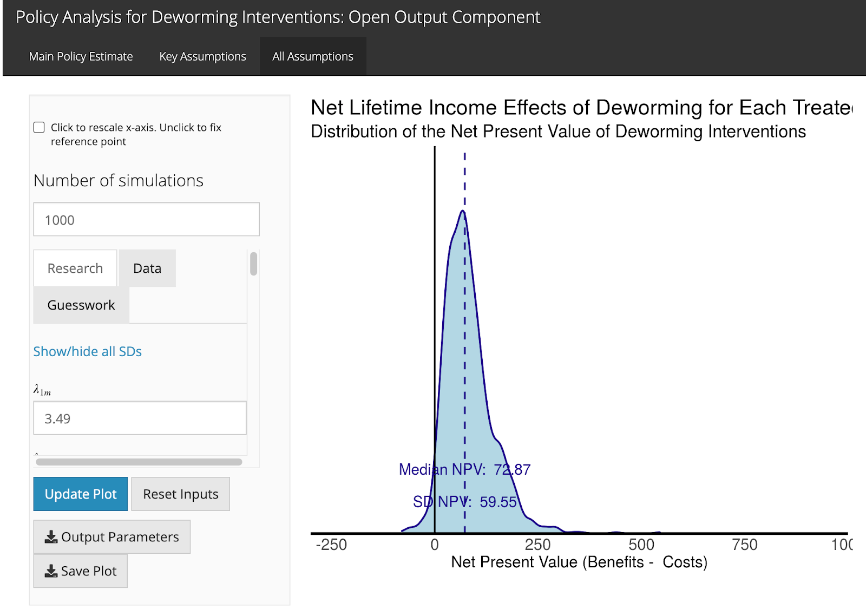
Task: Click the plot subtitle Distribution of the Net Present Value
Action: [558, 132]
